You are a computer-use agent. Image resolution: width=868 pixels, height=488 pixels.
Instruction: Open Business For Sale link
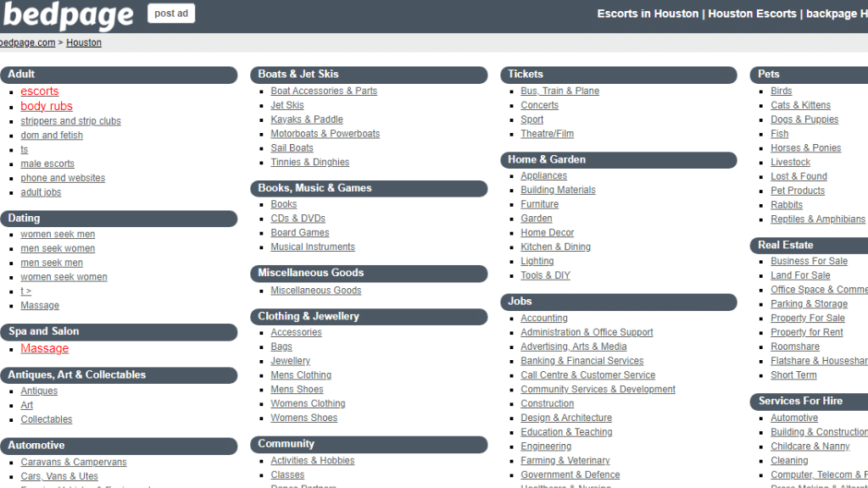(809, 261)
